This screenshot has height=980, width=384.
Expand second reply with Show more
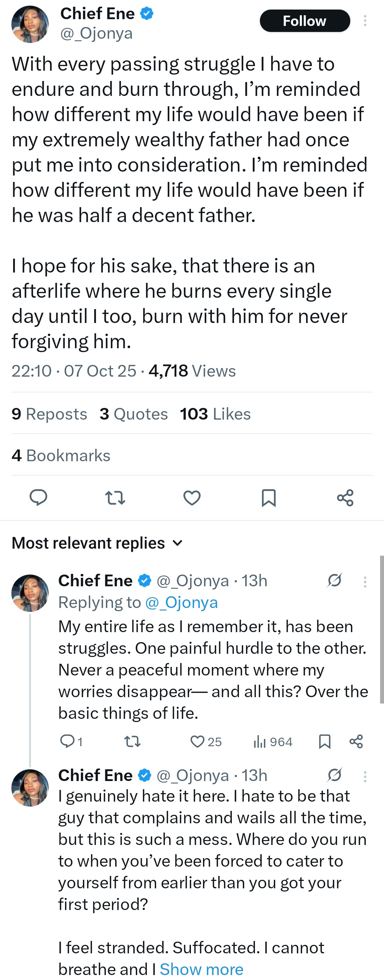tap(201, 969)
